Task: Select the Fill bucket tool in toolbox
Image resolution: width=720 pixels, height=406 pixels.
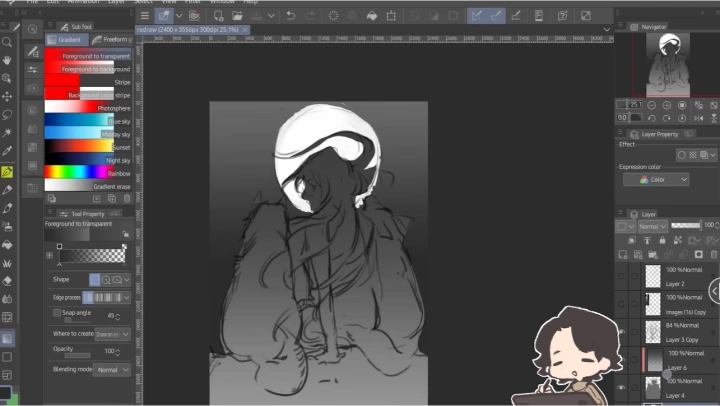Action: (x=7, y=245)
